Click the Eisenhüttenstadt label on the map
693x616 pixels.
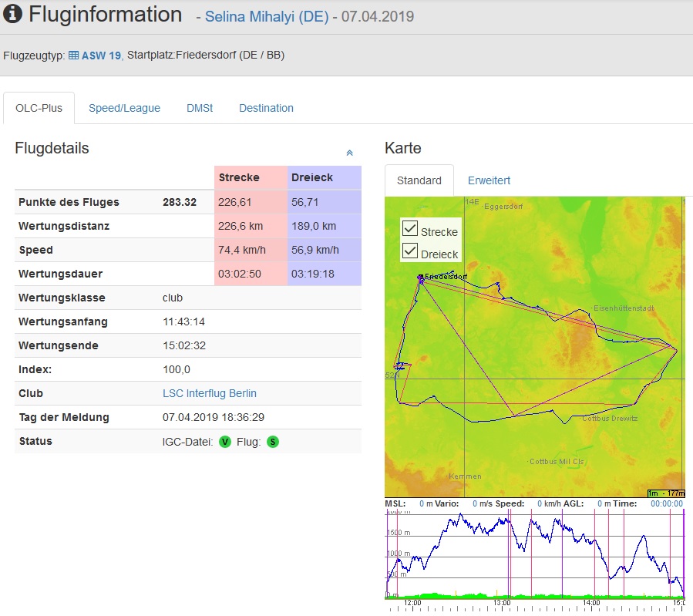coord(623,308)
